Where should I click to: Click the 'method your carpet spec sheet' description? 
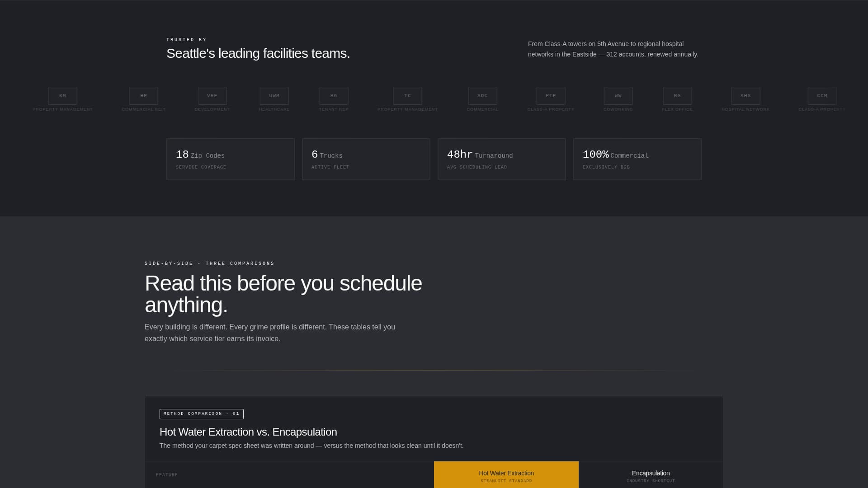(311, 446)
